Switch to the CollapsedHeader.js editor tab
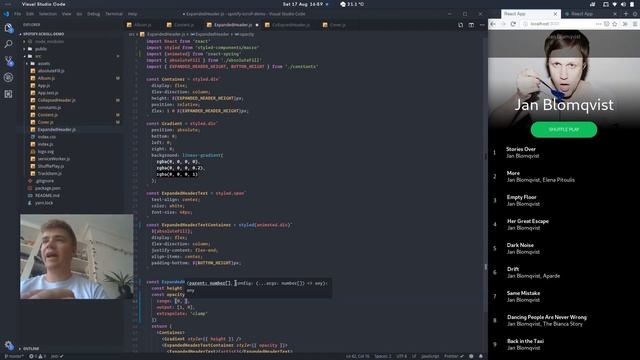Image resolution: width=640 pixels, height=360 pixels. tap(288, 25)
